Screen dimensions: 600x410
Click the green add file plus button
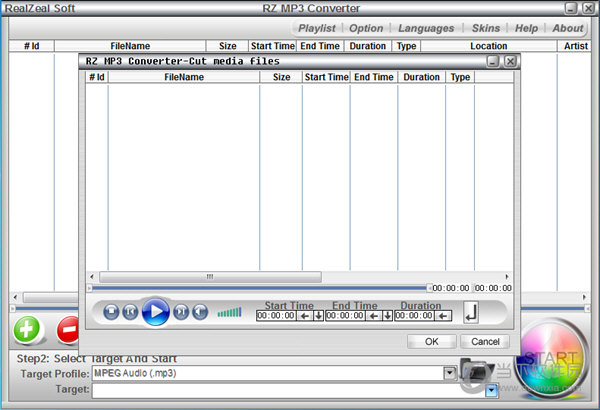(27, 329)
